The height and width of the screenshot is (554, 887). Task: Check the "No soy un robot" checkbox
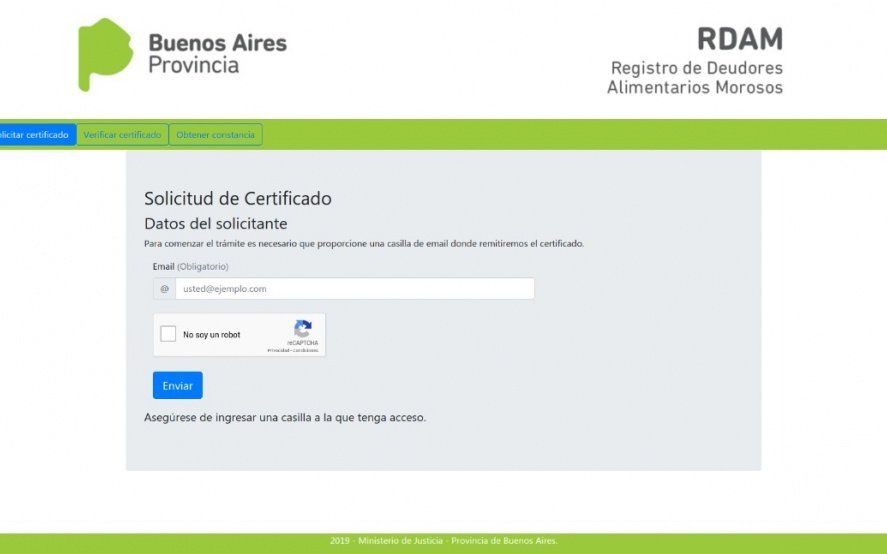(168, 334)
